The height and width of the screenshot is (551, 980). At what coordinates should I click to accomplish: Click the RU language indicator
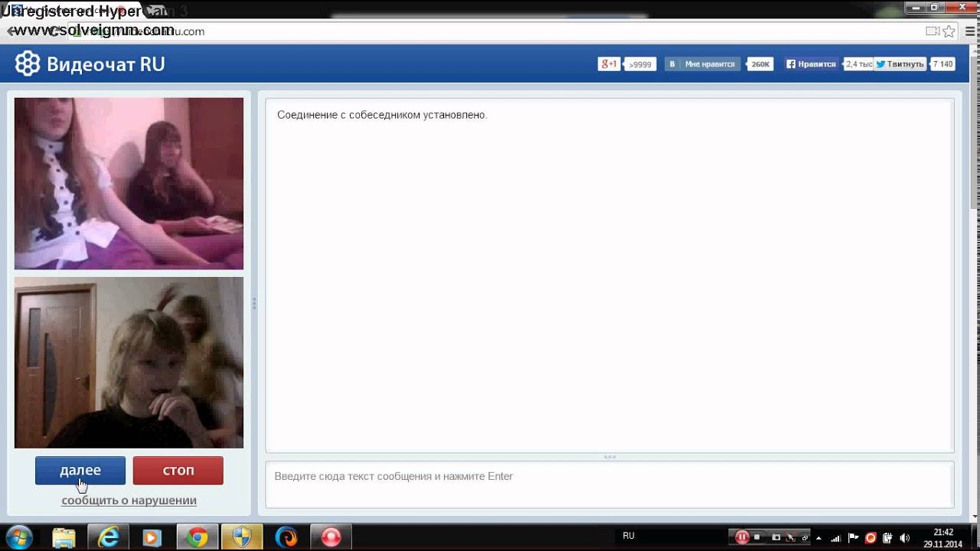coord(629,536)
